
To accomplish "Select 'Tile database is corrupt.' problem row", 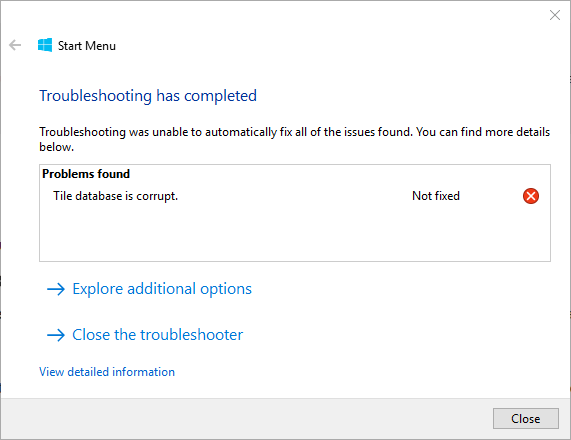I will [x=295, y=196].
